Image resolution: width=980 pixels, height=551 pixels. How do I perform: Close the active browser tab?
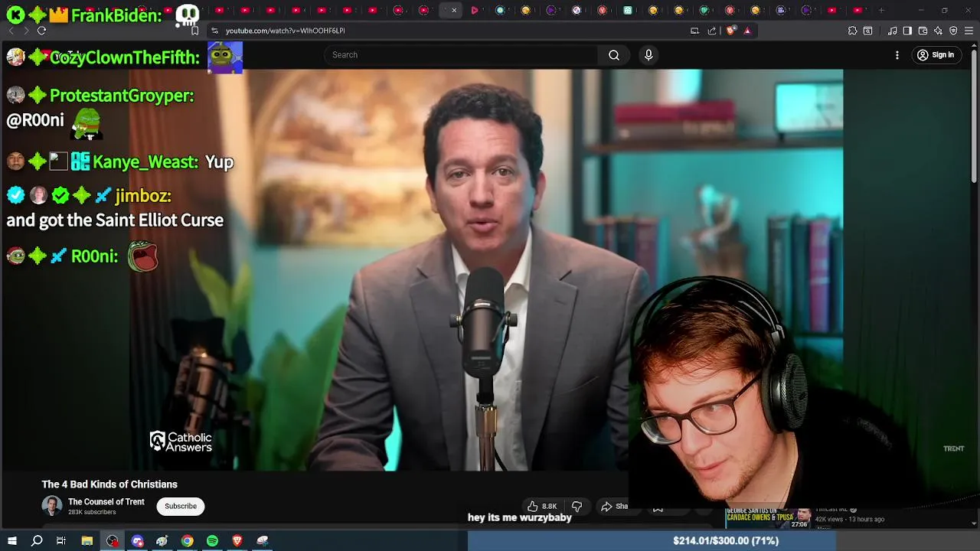pyautogui.click(x=454, y=10)
